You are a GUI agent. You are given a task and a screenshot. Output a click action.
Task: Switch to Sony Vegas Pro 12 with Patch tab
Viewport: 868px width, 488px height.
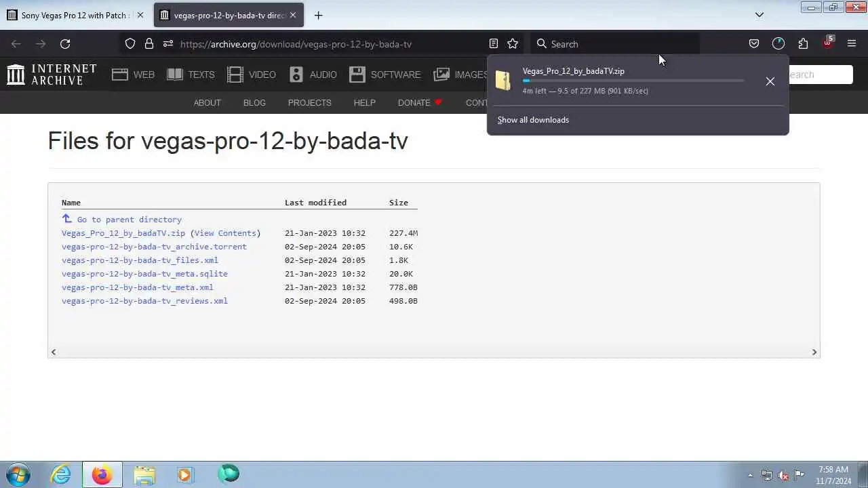[75, 15]
